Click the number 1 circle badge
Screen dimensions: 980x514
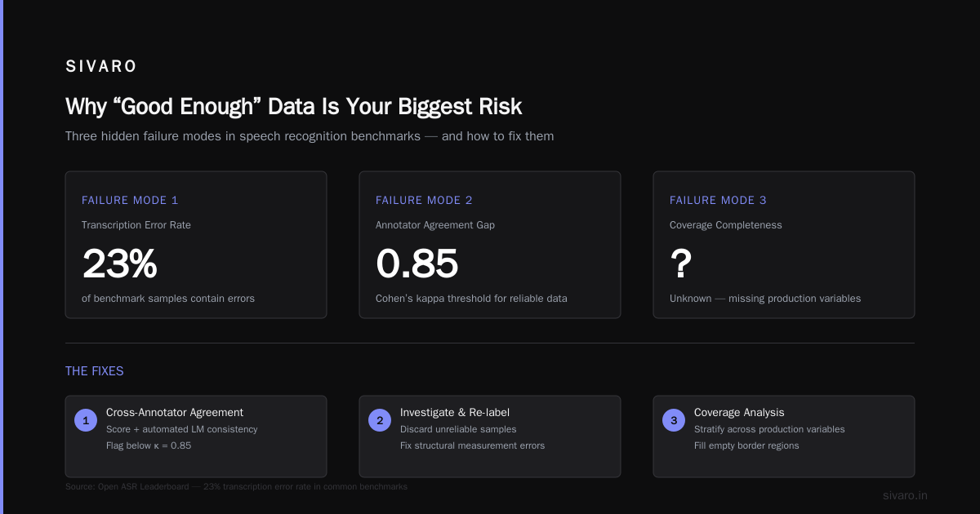pos(86,421)
